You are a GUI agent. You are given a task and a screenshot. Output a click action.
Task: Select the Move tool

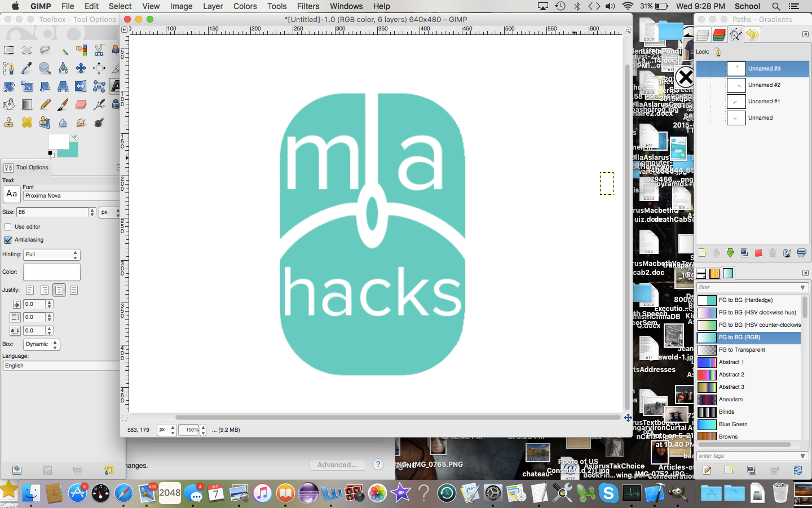[81, 68]
